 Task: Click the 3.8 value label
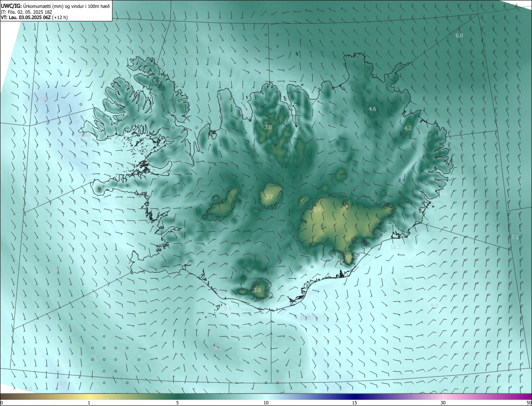click(x=268, y=127)
